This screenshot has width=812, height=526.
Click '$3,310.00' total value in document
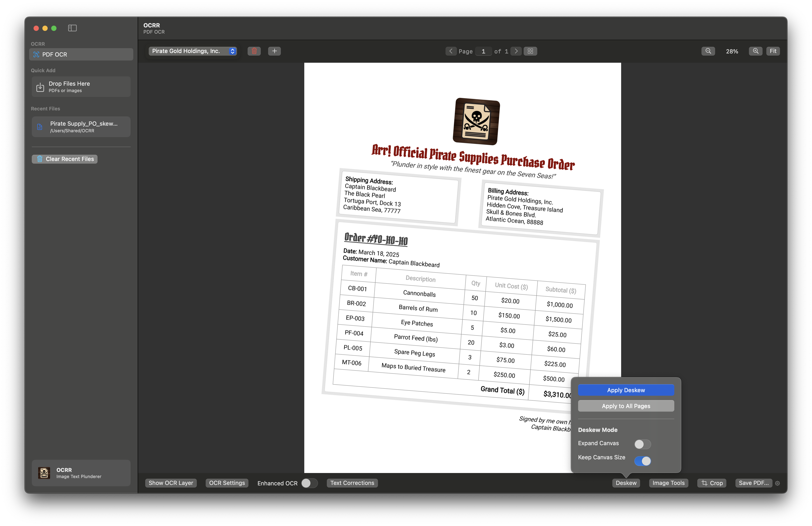click(557, 394)
